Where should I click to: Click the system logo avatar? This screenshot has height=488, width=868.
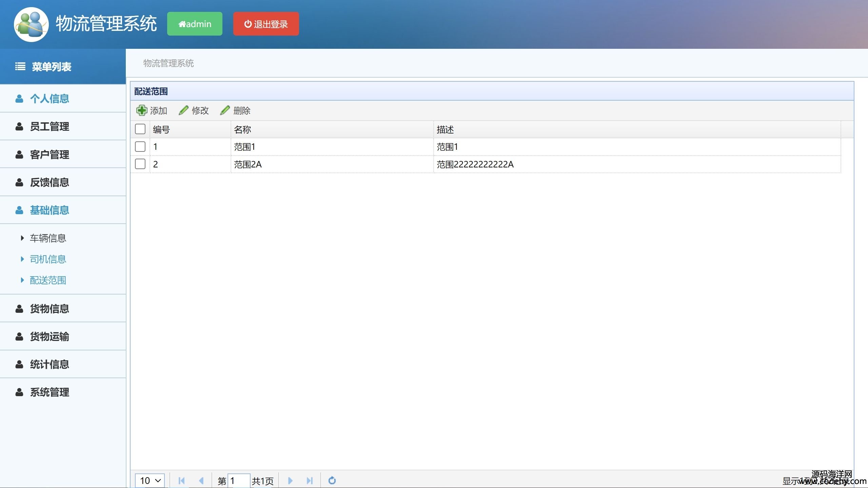[31, 24]
